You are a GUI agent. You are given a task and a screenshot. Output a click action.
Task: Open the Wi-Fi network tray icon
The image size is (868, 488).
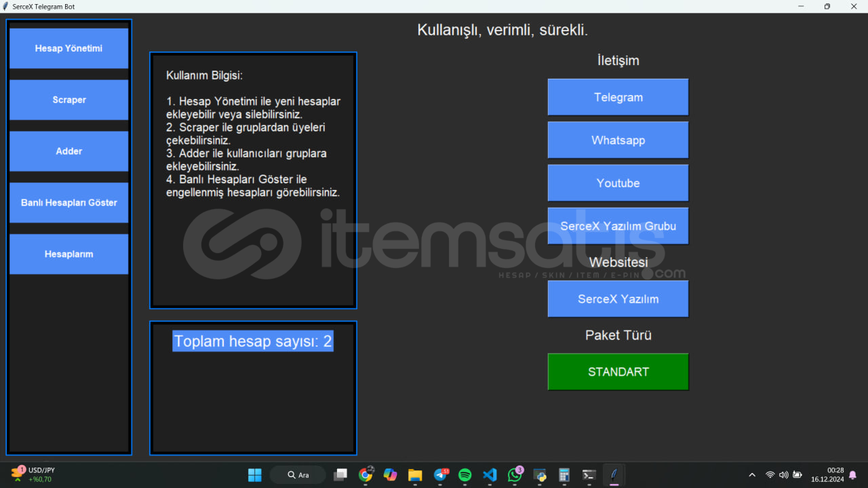coord(770,475)
